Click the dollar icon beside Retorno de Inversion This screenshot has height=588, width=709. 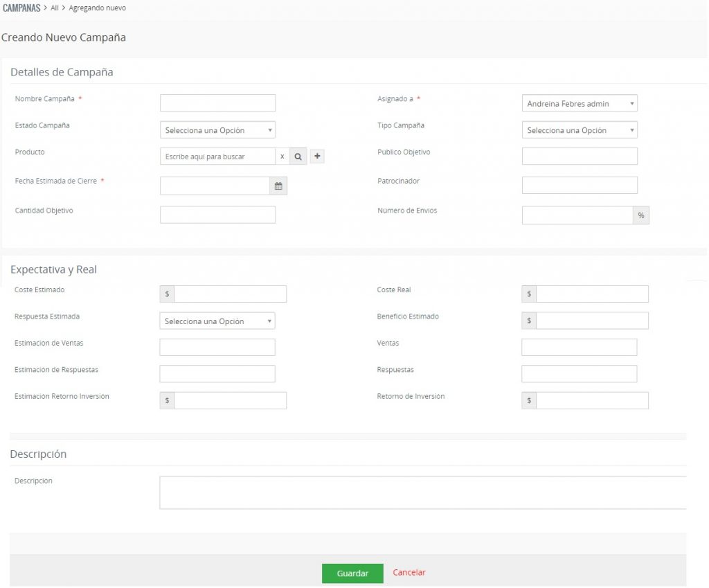point(529,400)
